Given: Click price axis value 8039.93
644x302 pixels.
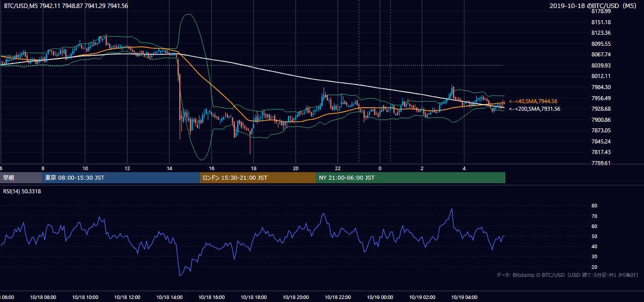Looking at the screenshot, I should 601,65.
